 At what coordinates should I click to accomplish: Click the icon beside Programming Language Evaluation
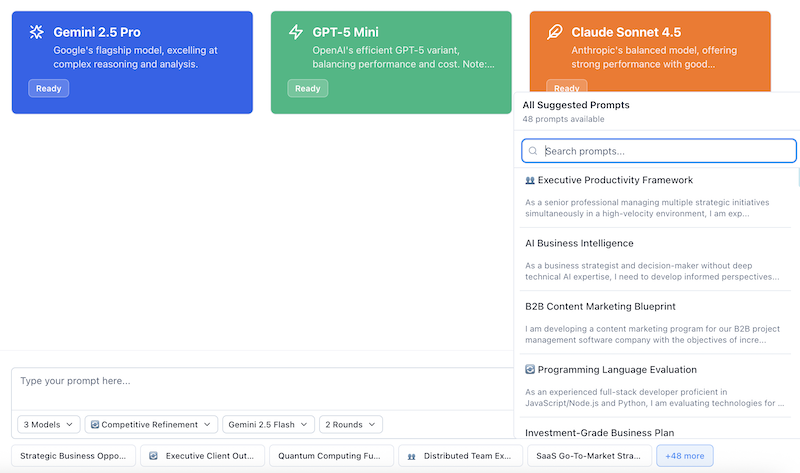(x=530, y=369)
